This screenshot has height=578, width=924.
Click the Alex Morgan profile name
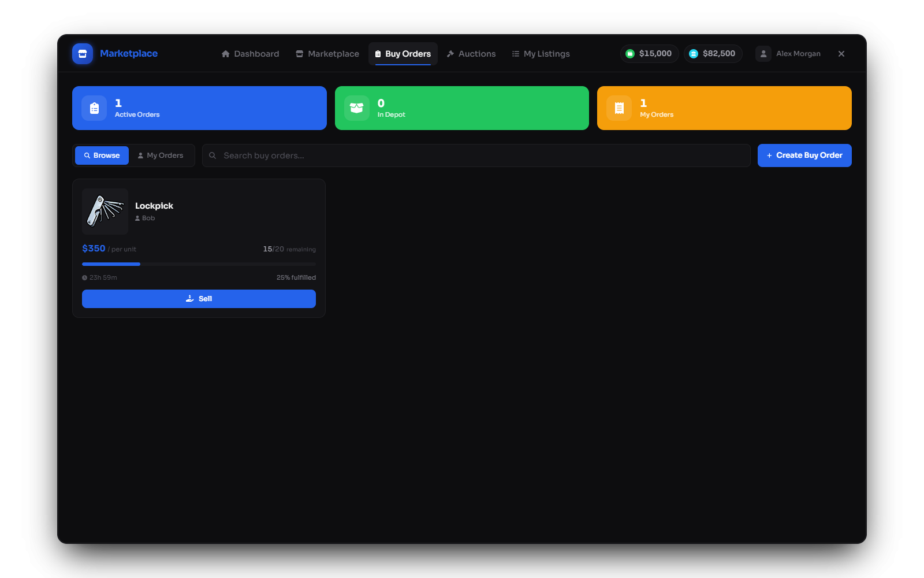click(798, 54)
